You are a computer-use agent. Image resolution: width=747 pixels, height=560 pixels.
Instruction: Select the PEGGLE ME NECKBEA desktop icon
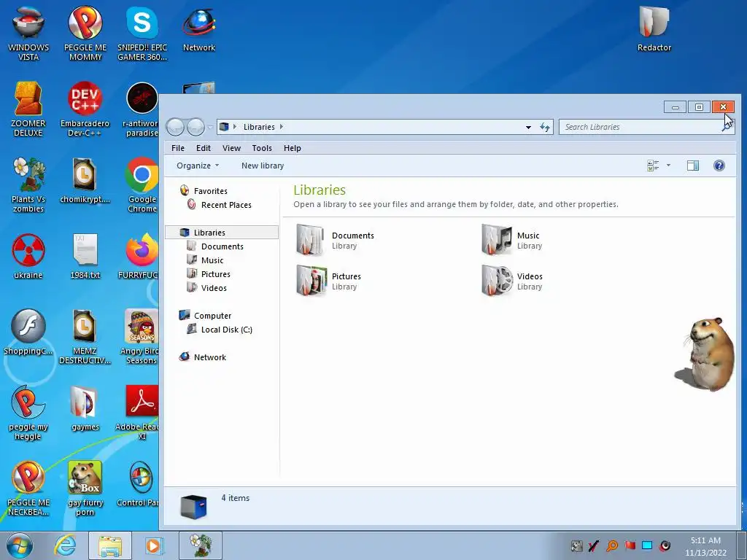(x=28, y=488)
